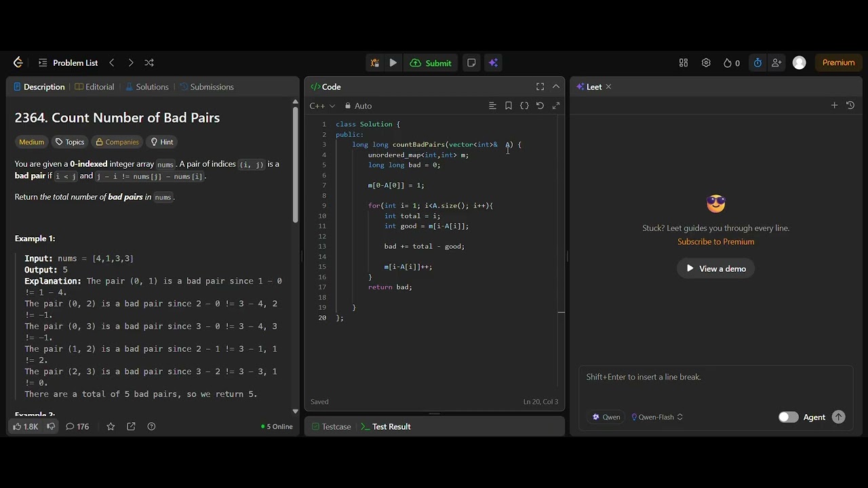The image size is (868, 488).
Task: Open the help question mark icon
Action: pos(151,426)
